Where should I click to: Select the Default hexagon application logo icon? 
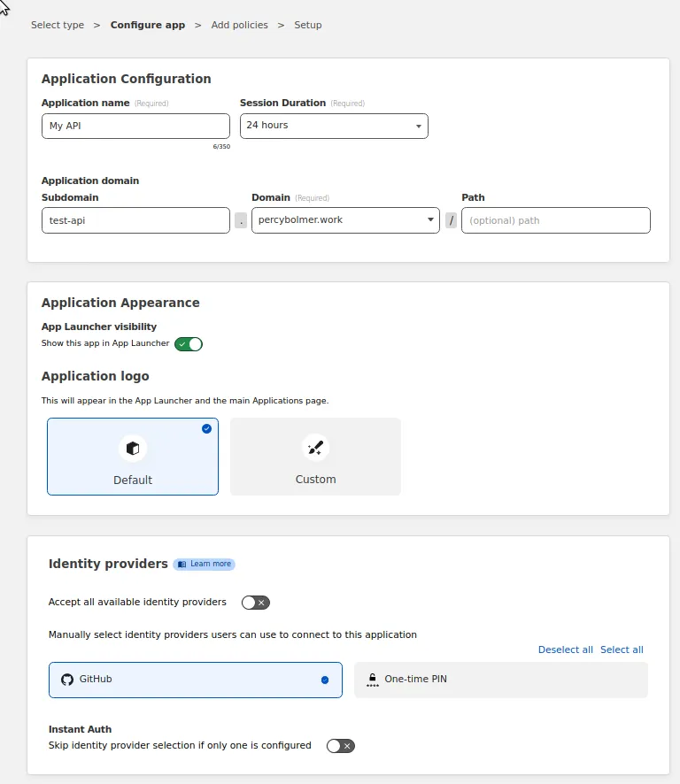coord(133,448)
